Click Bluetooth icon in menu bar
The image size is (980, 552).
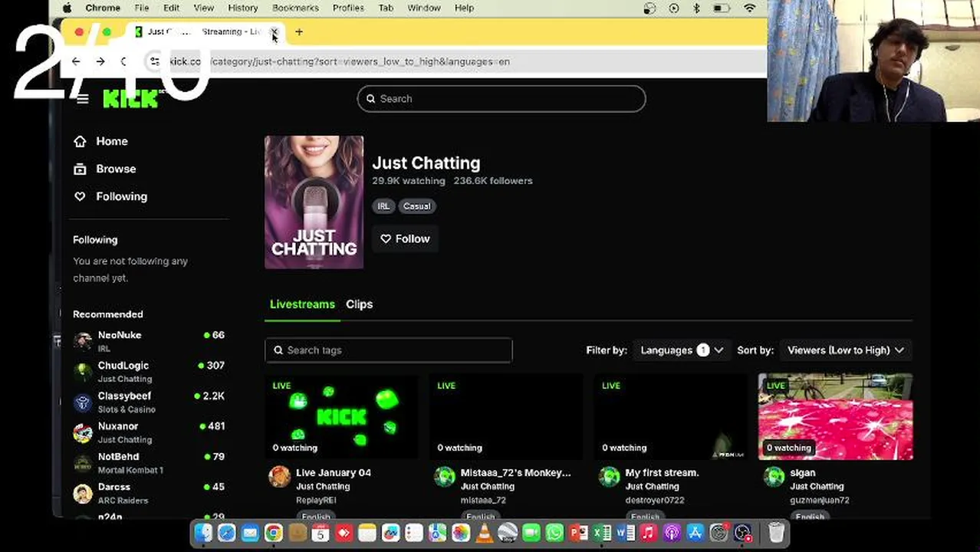pyautogui.click(x=696, y=8)
